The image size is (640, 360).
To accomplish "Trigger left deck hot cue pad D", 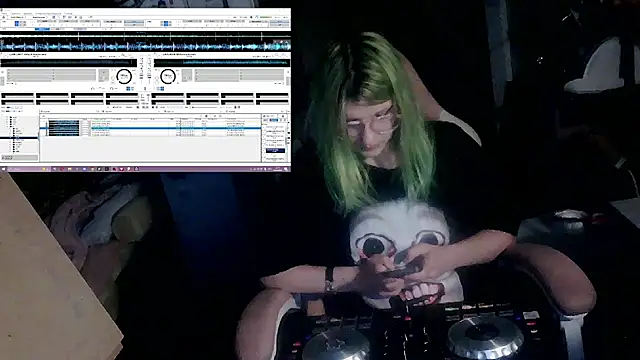I will point(122,96).
